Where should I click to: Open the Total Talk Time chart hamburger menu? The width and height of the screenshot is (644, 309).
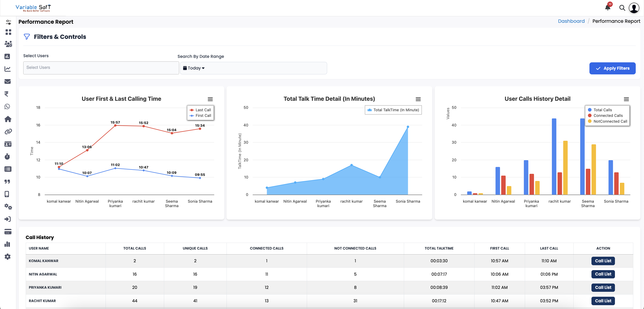[418, 99]
